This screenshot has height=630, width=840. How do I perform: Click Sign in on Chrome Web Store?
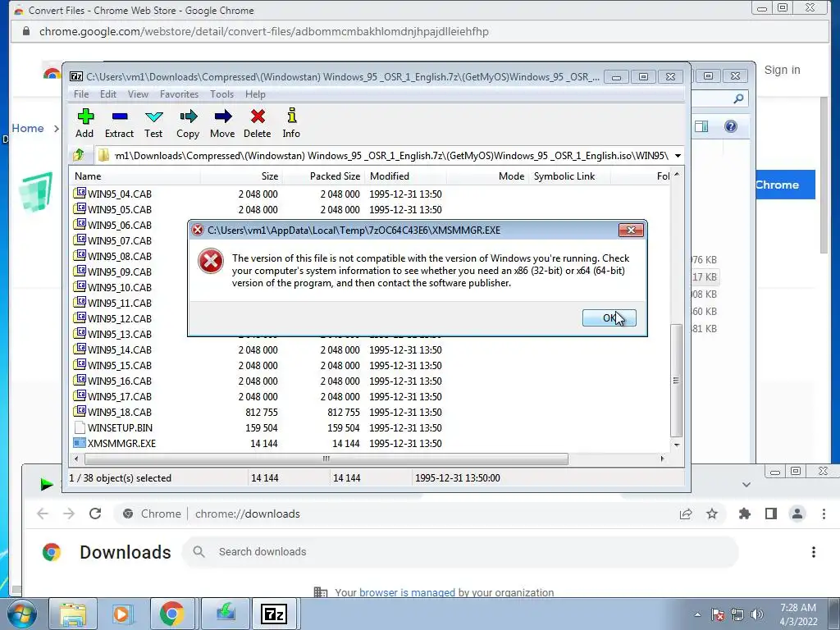coord(782,71)
